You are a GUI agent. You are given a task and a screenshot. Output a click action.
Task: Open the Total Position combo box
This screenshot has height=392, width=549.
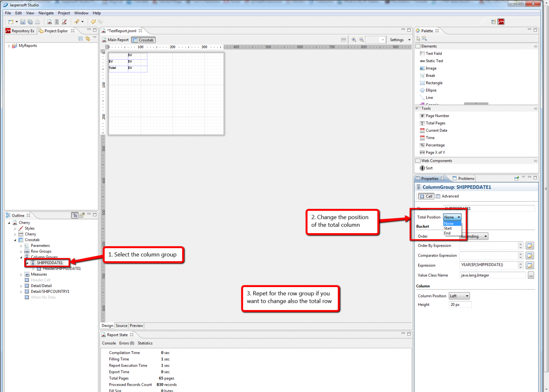point(452,217)
